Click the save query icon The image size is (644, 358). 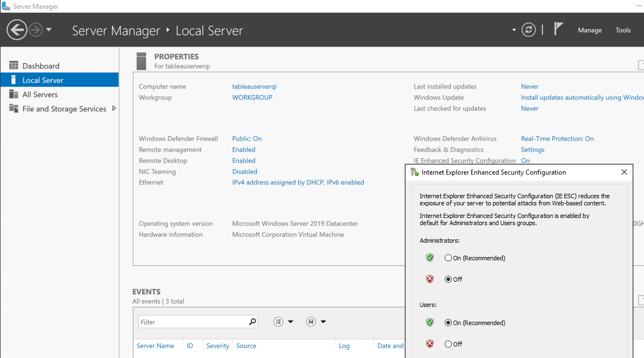(311, 322)
